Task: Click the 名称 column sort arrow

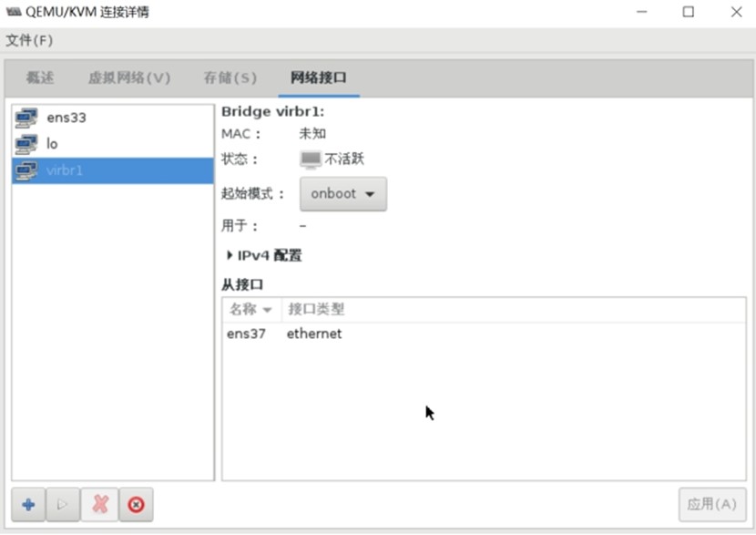Action: click(x=267, y=310)
